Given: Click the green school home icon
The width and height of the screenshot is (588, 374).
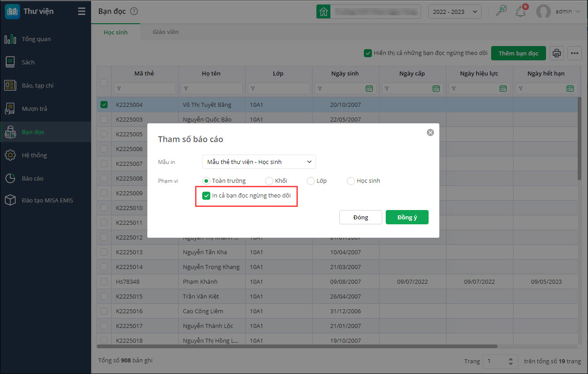Looking at the screenshot, I should [323, 12].
